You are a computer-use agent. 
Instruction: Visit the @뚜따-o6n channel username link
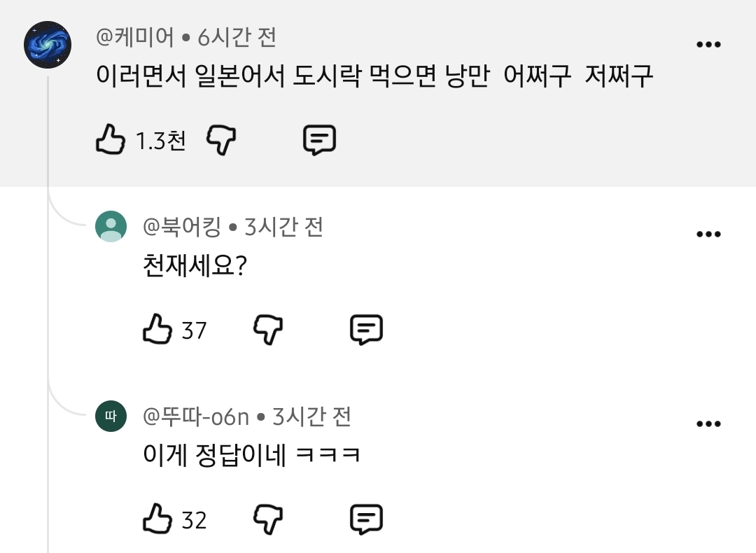tap(196, 416)
